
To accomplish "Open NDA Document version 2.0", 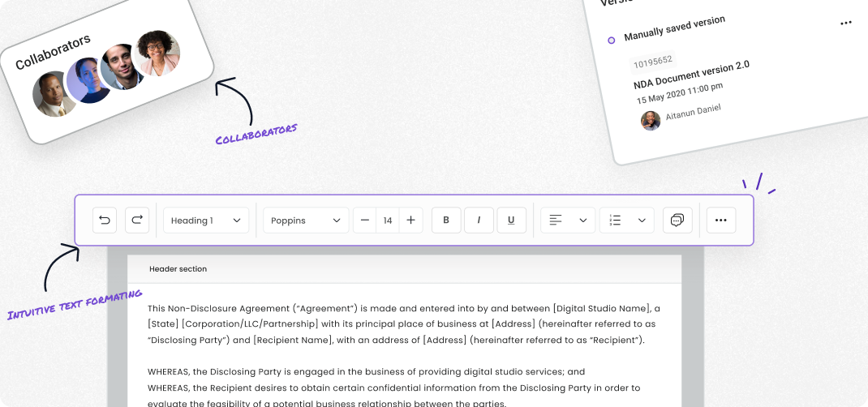I will coord(691,75).
